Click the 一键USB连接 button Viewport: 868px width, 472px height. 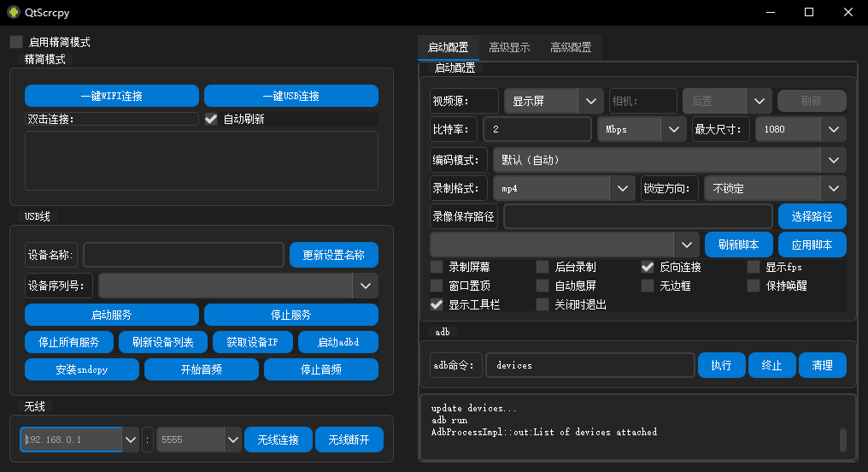click(x=291, y=96)
